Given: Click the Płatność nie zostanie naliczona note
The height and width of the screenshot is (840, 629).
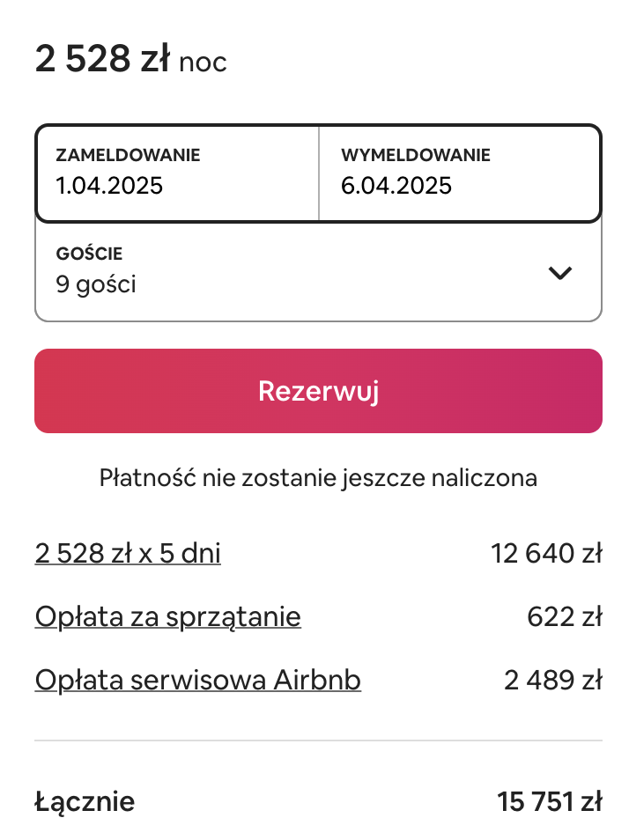Looking at the screenshot, I should click(318, 478).
